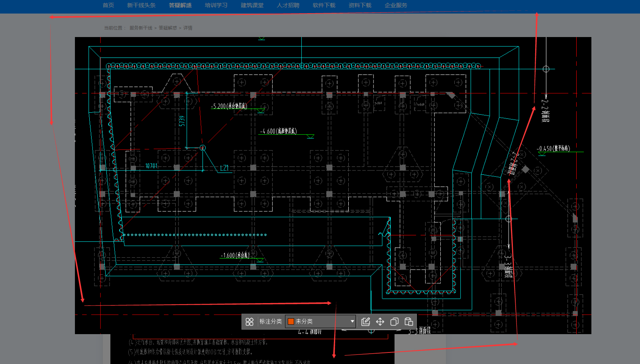
Task: Click the -0.450(整平标高) elevation label
Action: point(553,149)
